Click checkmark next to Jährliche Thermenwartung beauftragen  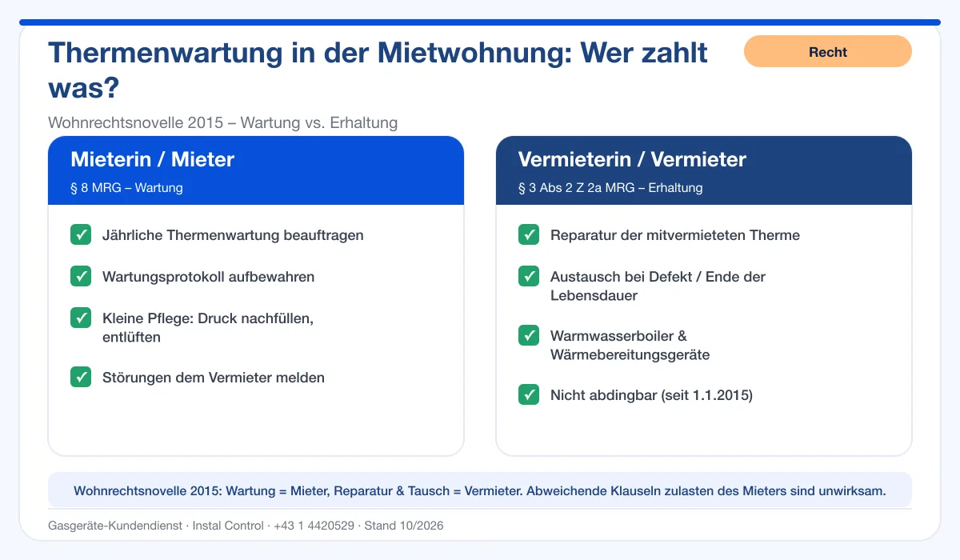pos(81,234)
